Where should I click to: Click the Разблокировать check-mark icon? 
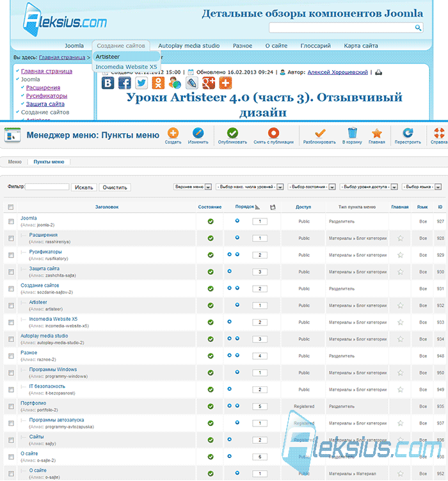pyautogui.click(x=319, y=133)
